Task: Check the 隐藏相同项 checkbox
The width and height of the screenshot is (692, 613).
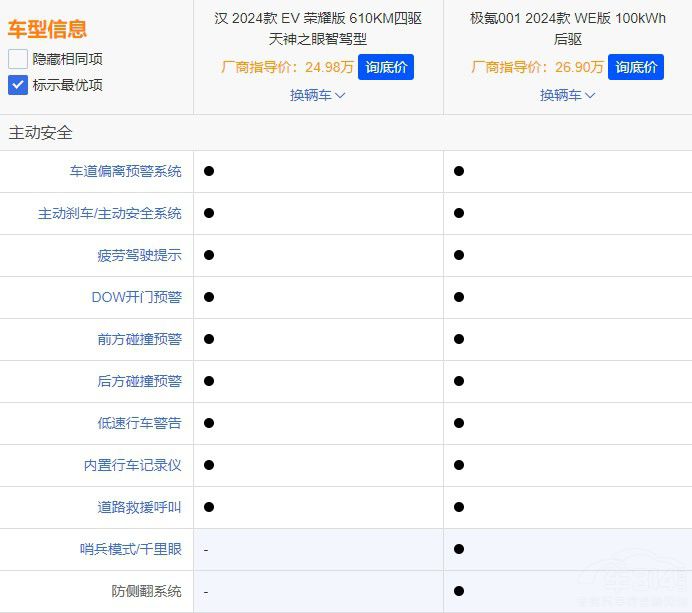Action: pos(18,59)
